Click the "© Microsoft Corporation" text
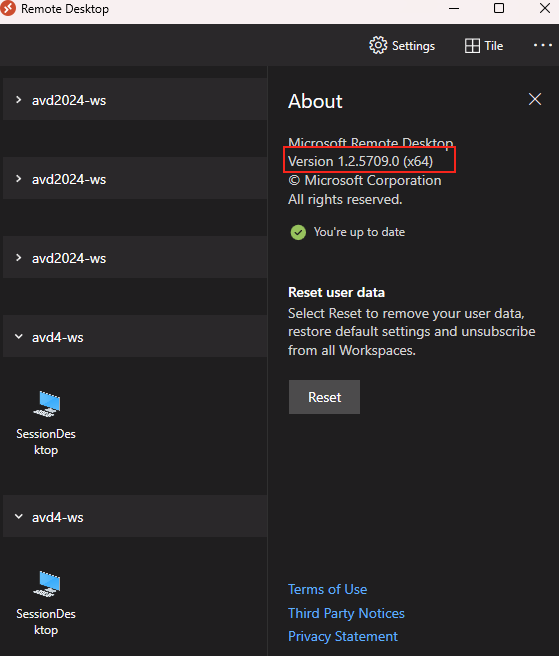The height and width of the screenshot is (656, 559). click(364, 180)
